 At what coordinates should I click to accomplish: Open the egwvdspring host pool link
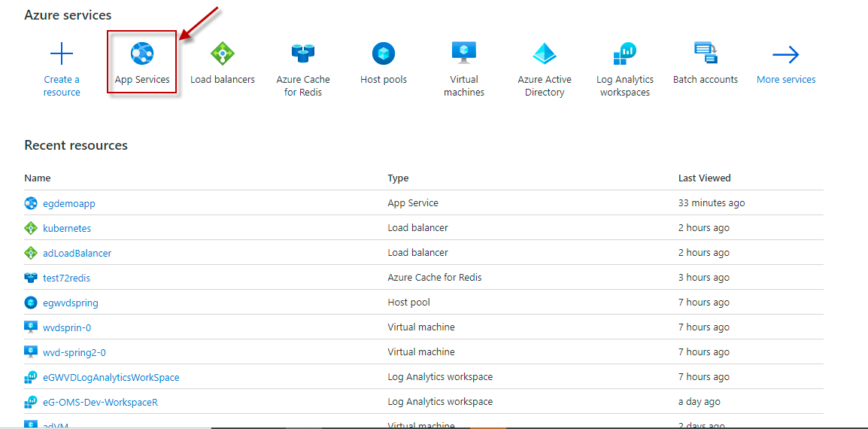(x=71, y=303)
